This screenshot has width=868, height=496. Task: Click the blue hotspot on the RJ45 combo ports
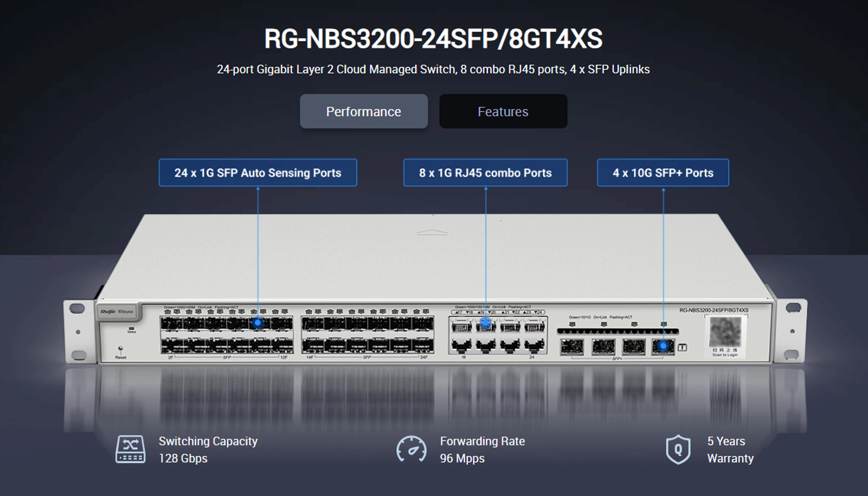tap(486, 322)
